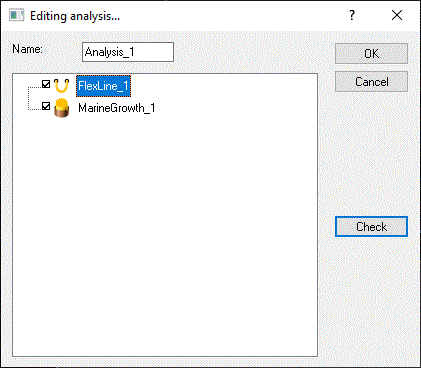Confirm the analysis with OK
The width and height of the screenshot is (421, 368).
371,54
